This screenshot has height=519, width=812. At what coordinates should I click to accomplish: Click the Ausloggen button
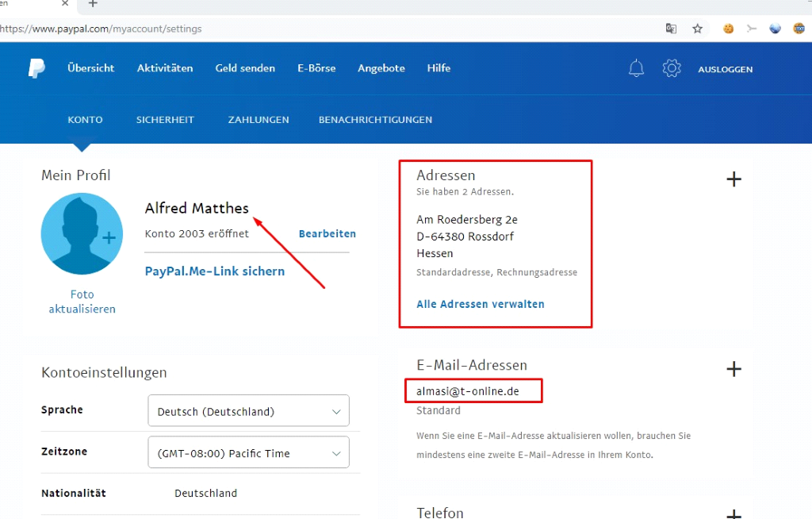(x=725, y=69)
